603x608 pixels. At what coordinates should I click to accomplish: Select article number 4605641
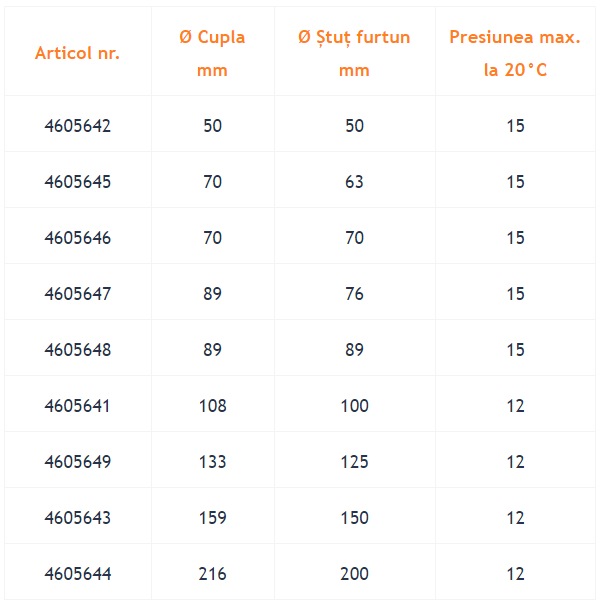pos(77,406)
